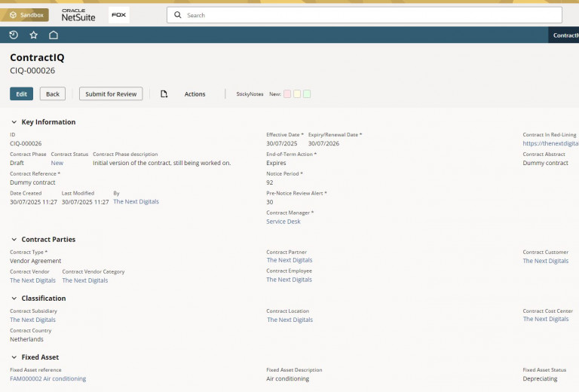Viewport: 579px width, 392px height.
Task: Click the Contract Abstract Dummy contract value
Action: point(545,163)
